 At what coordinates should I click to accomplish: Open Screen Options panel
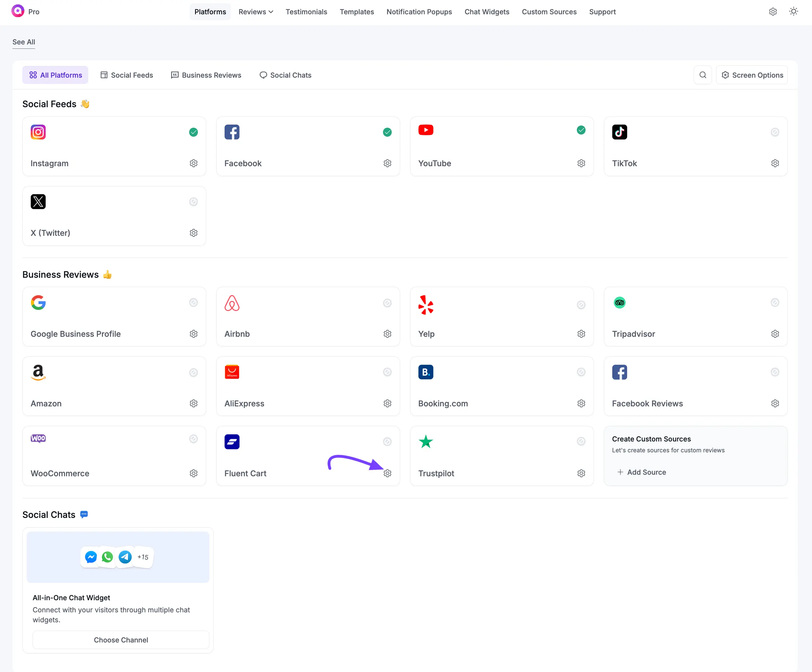coord(752,75)
